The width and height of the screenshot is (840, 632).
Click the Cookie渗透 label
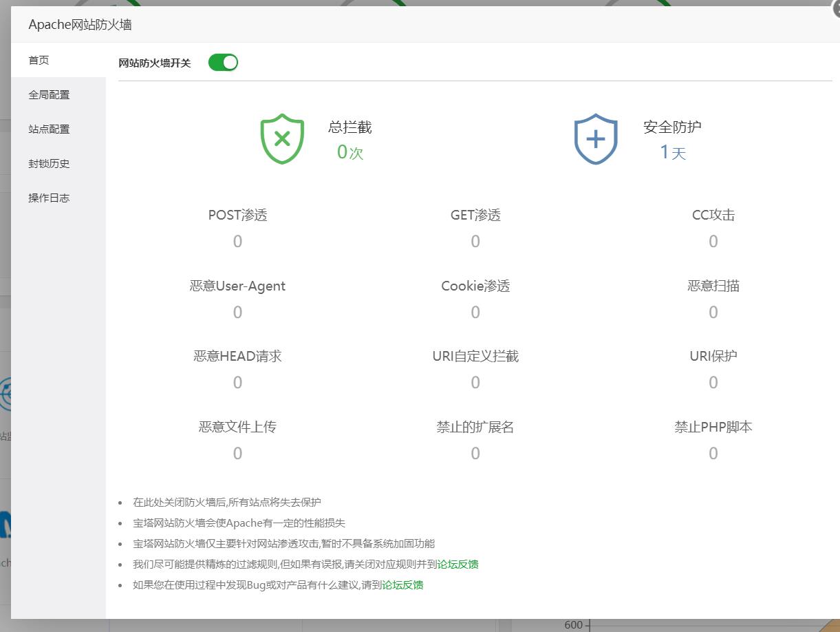[475, 286]
